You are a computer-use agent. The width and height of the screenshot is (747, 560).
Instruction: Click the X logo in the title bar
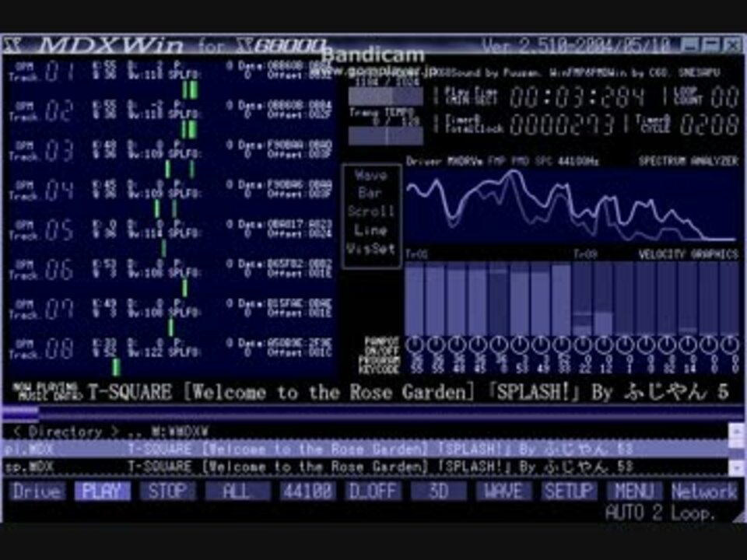(13, 46)
